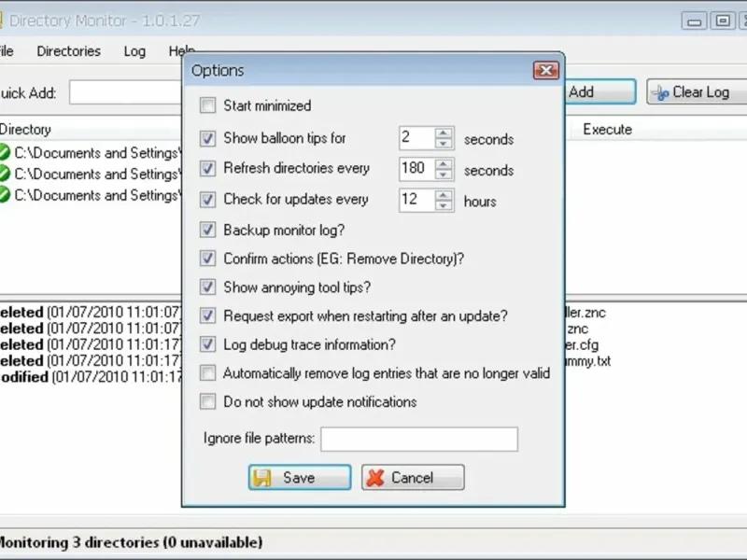Viewport: 747px width, 560px height.
Task: Disable Show annoying tool tips
Action: [207, 287]
